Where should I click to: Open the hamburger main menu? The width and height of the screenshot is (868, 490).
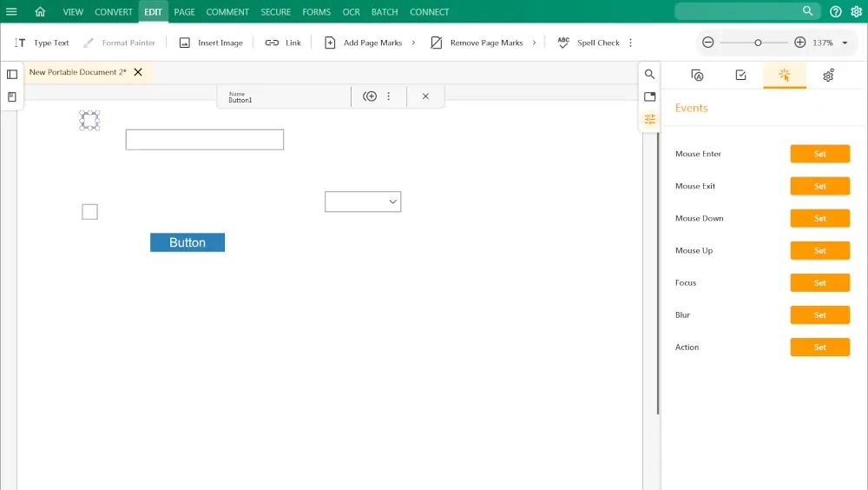tap(11, 12)
